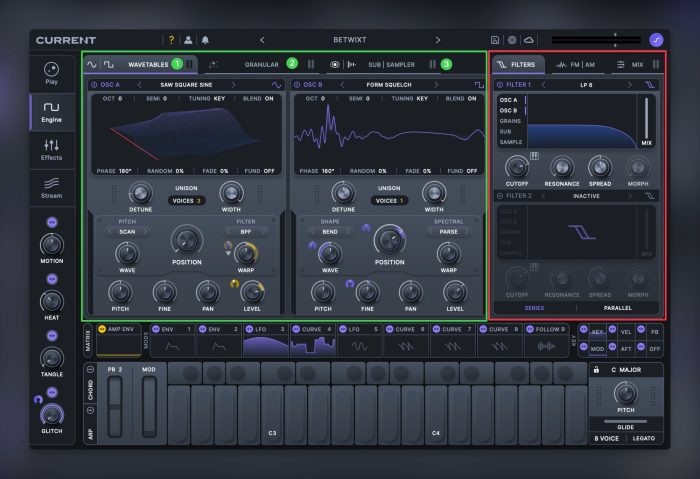
Task: Switch to the Granular tab
Action: coord(262,65)
